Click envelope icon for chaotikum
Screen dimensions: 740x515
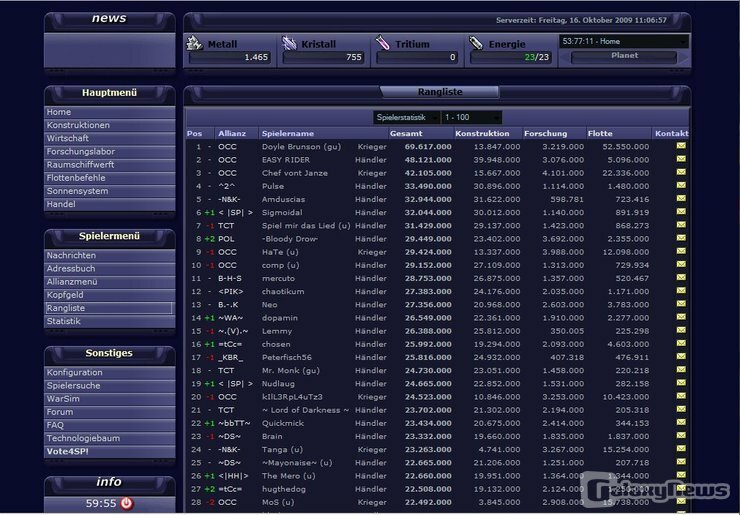681,291
